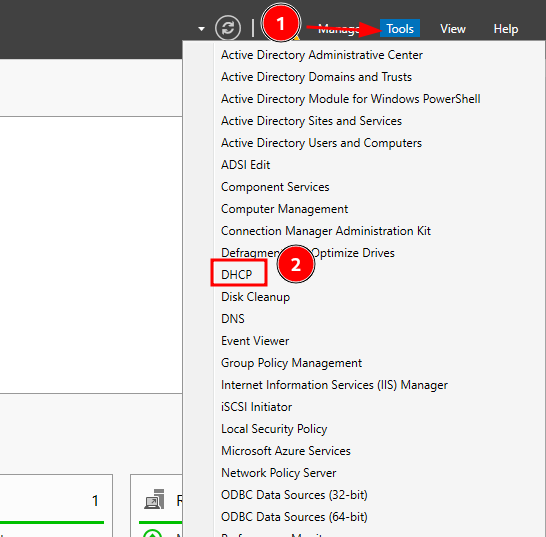Open iSCSI Initiator
Image resolution: width=546 pixels, height=537 pixels.
click(256, 407)
